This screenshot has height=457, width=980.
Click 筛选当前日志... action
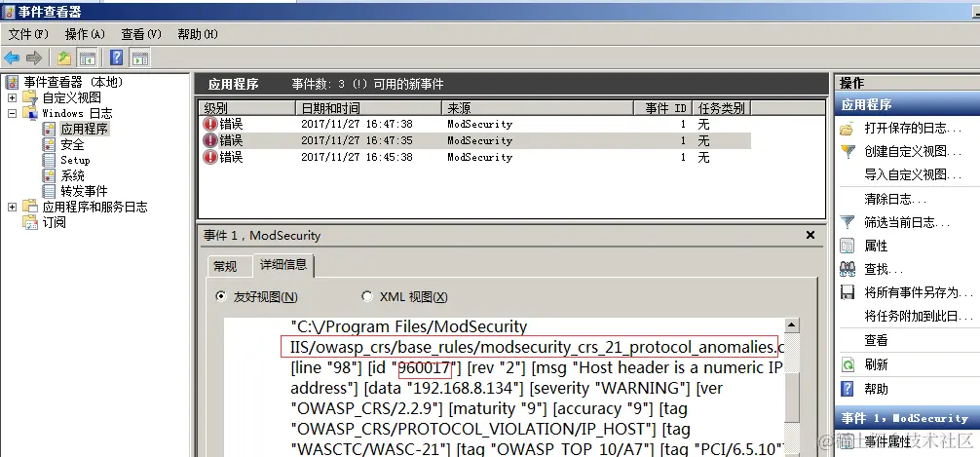click(x=908, y=222)
